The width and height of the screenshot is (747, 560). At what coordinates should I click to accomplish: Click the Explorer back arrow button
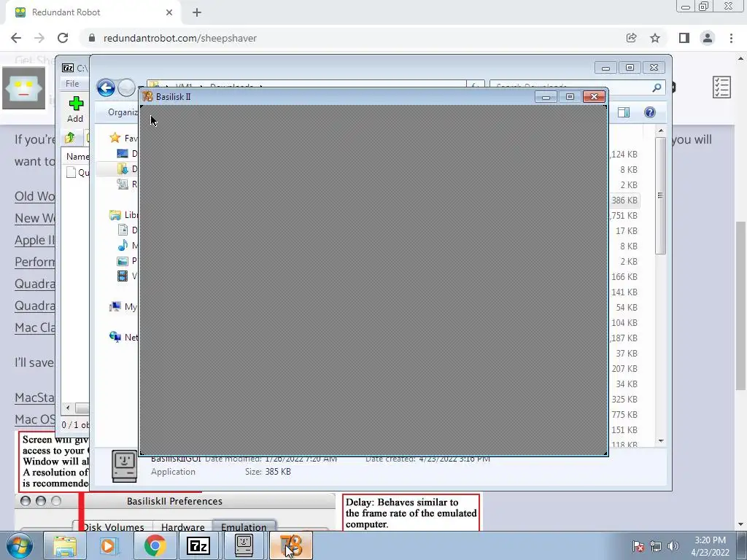point(106,88)
